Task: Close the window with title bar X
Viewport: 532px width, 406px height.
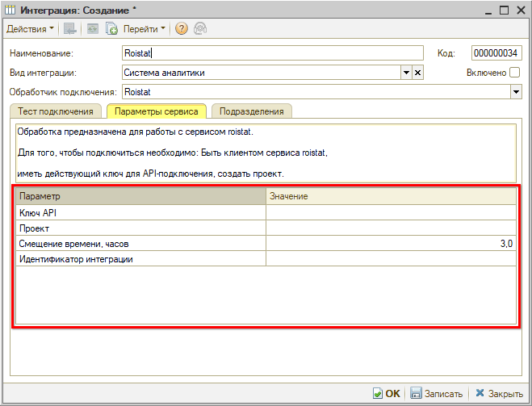Action: [521, 10]
